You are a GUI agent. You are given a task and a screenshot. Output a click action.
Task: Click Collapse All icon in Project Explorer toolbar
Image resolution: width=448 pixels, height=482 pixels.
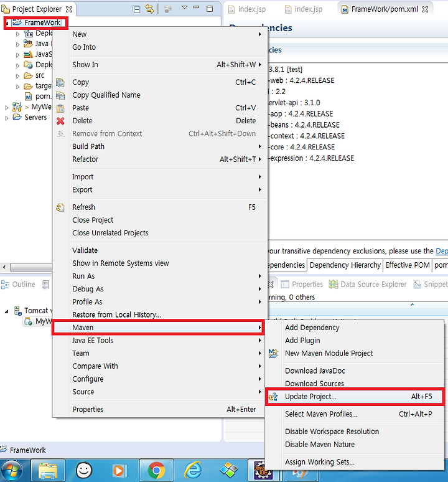click(137, 9)
